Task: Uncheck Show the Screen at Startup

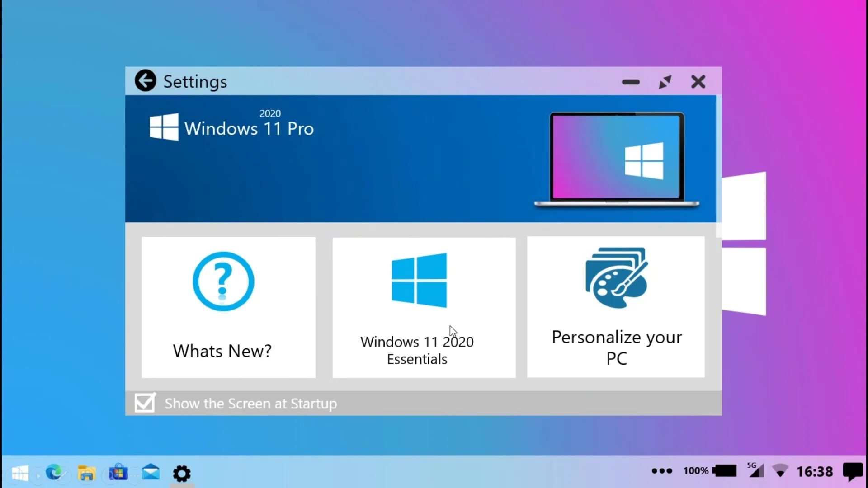Action: tap(145, 403)
